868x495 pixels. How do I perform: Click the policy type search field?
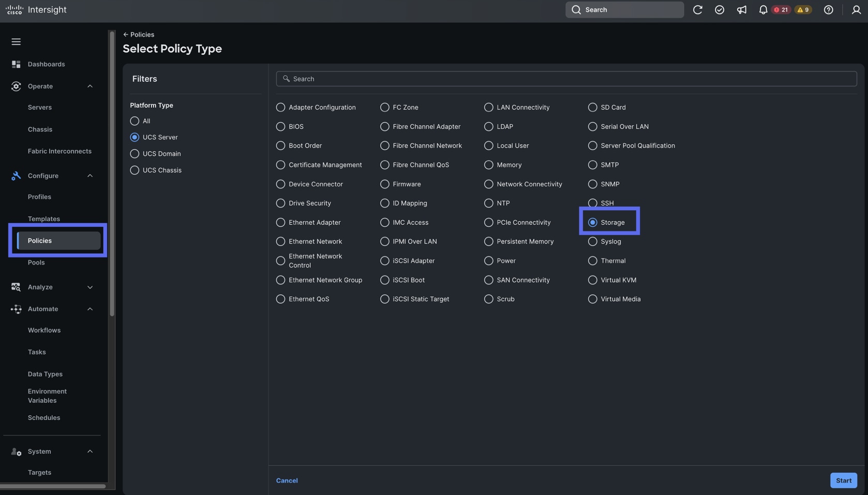tap(566, 79)
